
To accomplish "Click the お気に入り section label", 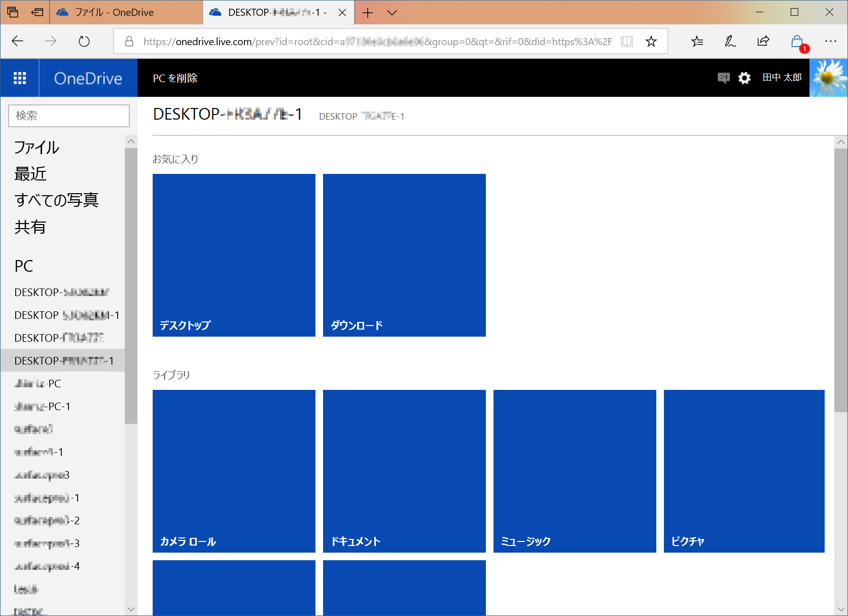I will tap(175, 159).
